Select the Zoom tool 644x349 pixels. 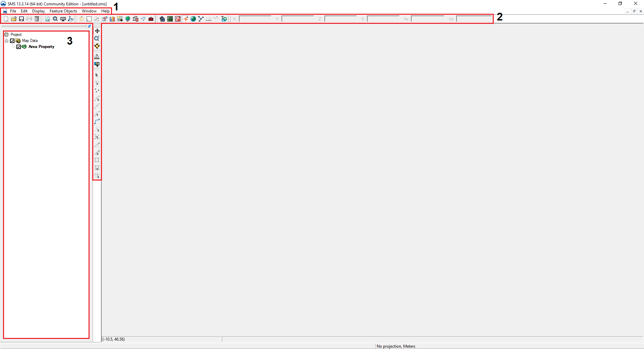pos(97,39)
